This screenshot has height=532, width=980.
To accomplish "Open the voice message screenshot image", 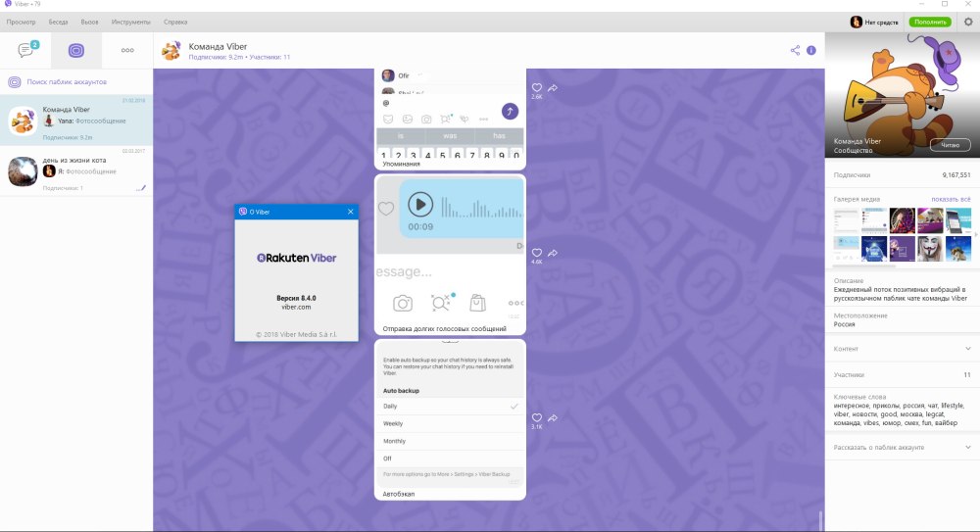I will coord(450,250).
